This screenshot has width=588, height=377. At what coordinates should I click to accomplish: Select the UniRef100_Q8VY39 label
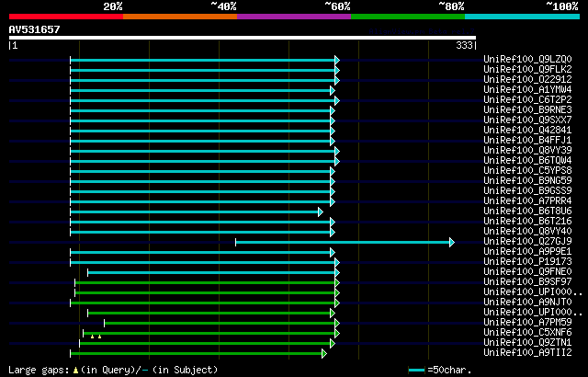click(x=527, y=151)
